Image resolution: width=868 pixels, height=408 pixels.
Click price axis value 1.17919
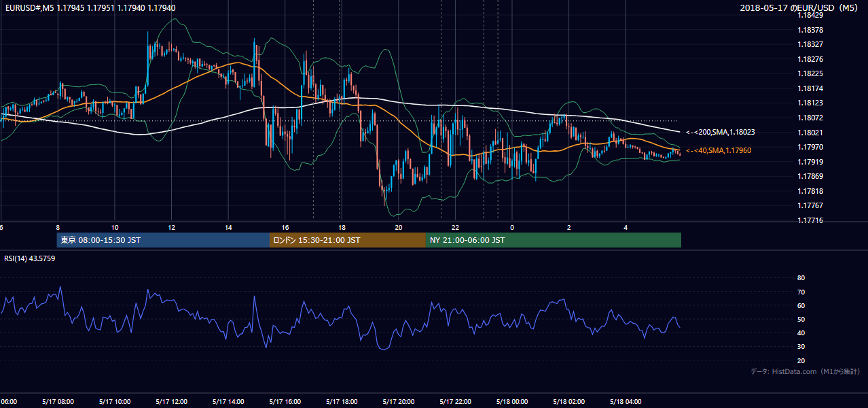click(811, 162)
